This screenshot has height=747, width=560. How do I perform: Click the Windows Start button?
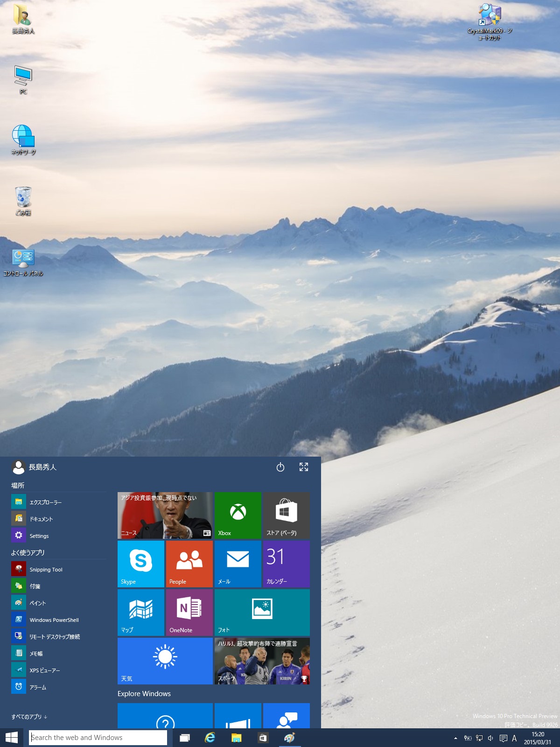11,738
